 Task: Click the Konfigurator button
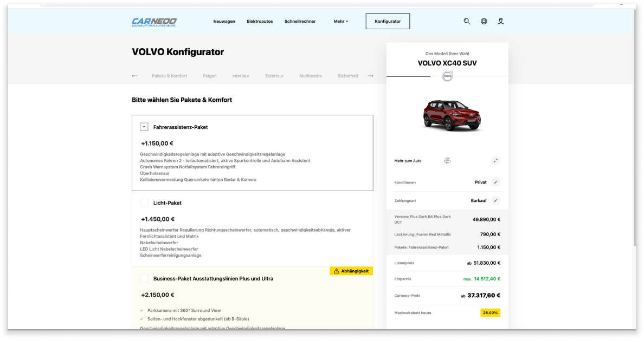(388, 21)
